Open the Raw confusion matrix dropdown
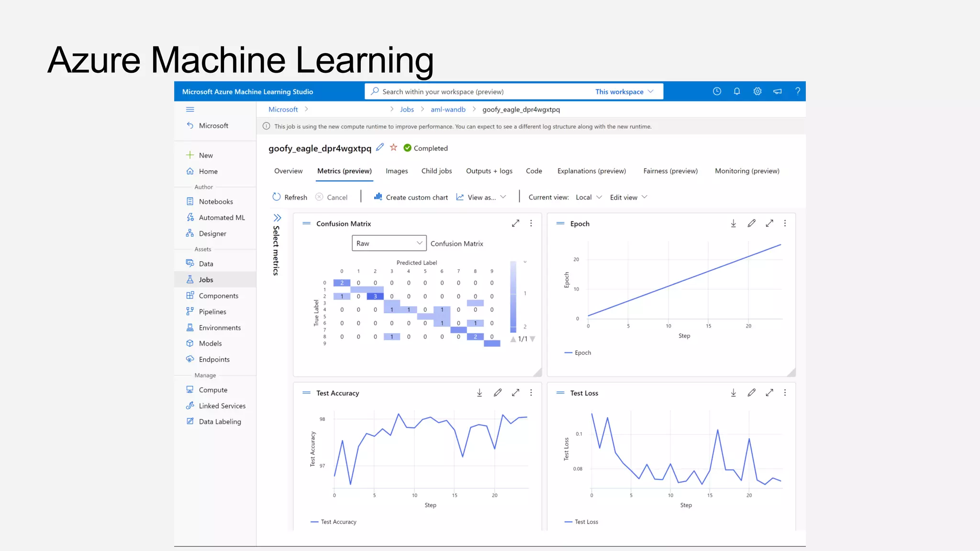This screenshot has width=980, height=551. (x=389, y=243)
